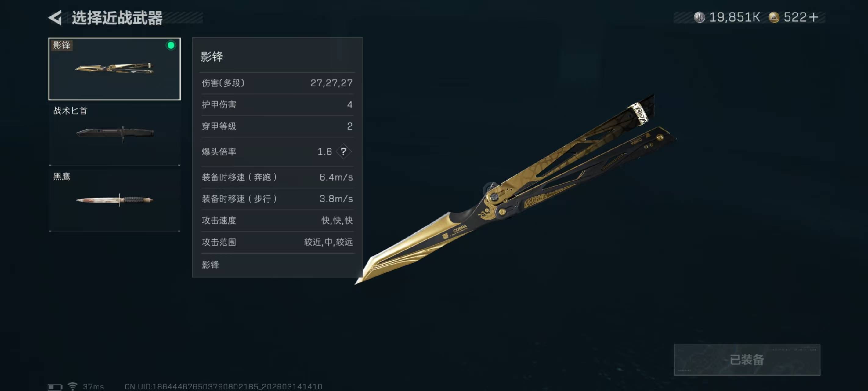Add more gold currency via plus
This screenshot has height=391, width=868.
pos(813,17)
